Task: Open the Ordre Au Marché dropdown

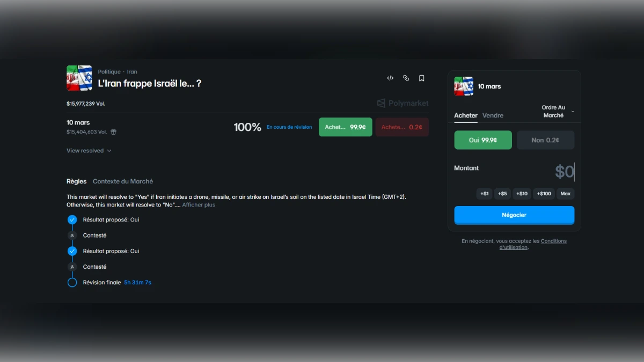Action: click(x=558, y=112)
